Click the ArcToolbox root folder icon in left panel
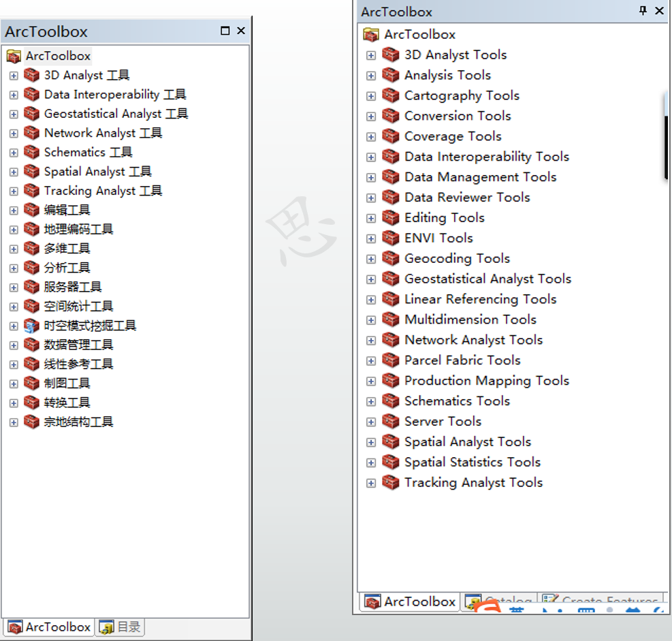Image resolution: width=672 pixels, height=641 pixels. pos(14,56)
